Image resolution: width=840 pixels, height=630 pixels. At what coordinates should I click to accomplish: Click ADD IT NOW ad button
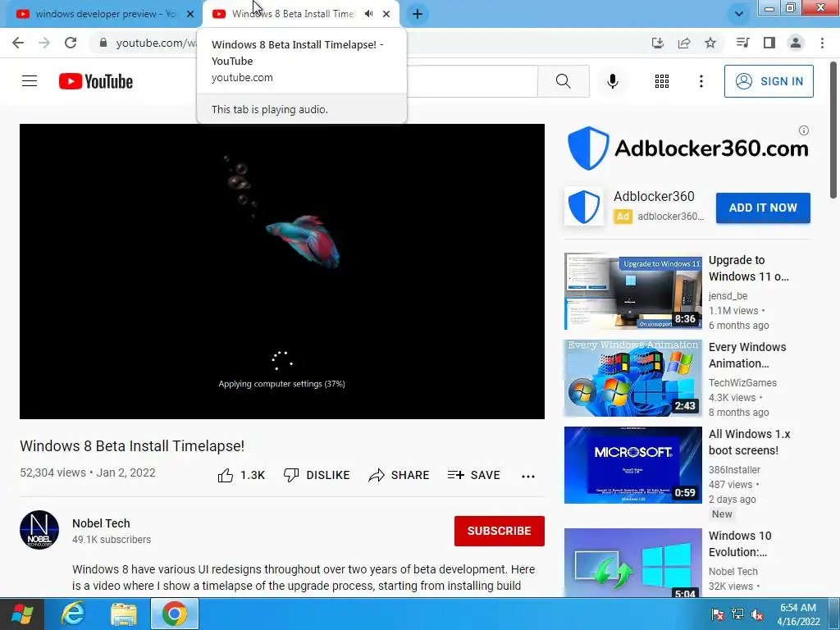tap(763, 208)
